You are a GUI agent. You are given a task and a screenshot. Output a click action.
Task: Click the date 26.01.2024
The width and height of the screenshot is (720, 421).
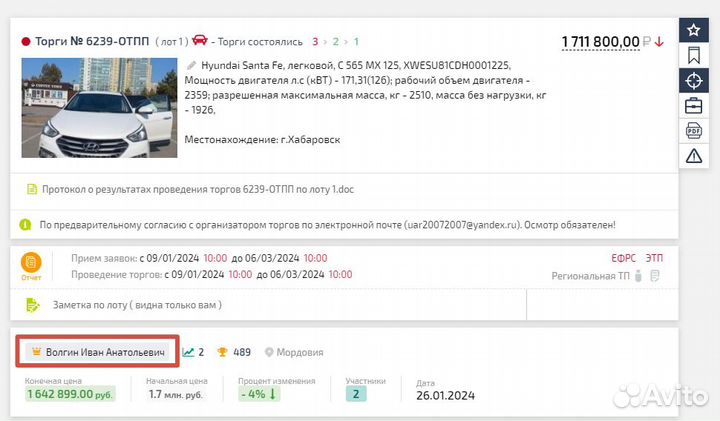445,395
